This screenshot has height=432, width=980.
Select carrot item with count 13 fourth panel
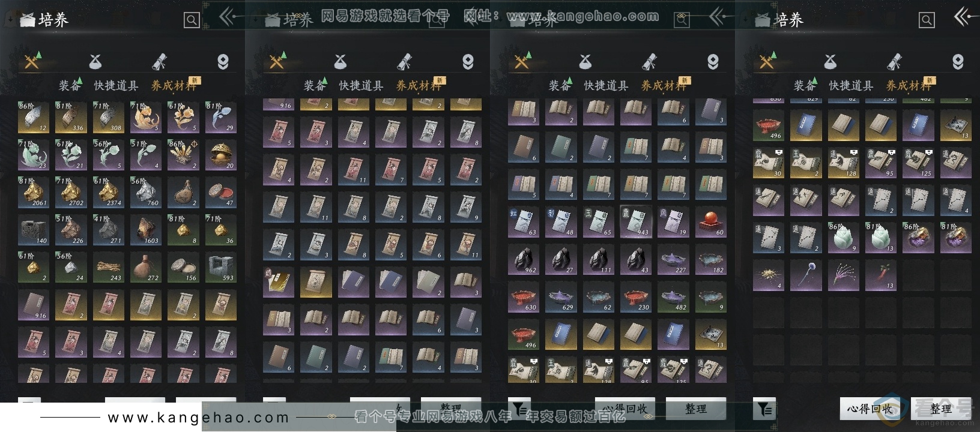click(x=881, y=275)
